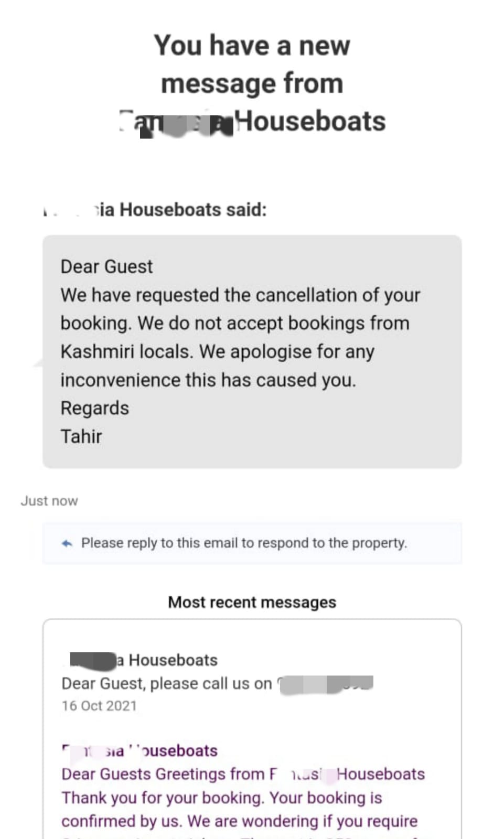
Task: Select the '16 Oct 2021' date label
Action: coord(99,706)
